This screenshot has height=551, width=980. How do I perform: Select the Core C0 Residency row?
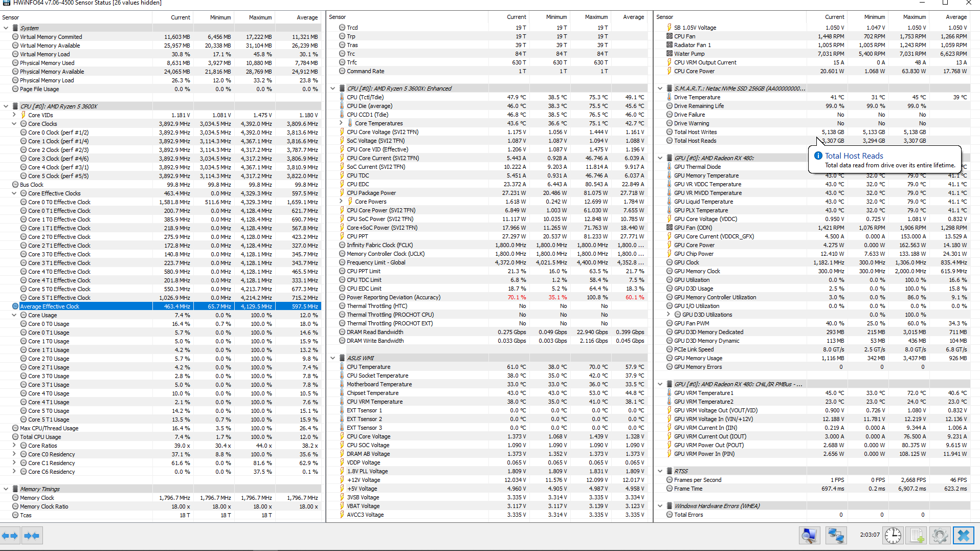click(x=161, y=454)
